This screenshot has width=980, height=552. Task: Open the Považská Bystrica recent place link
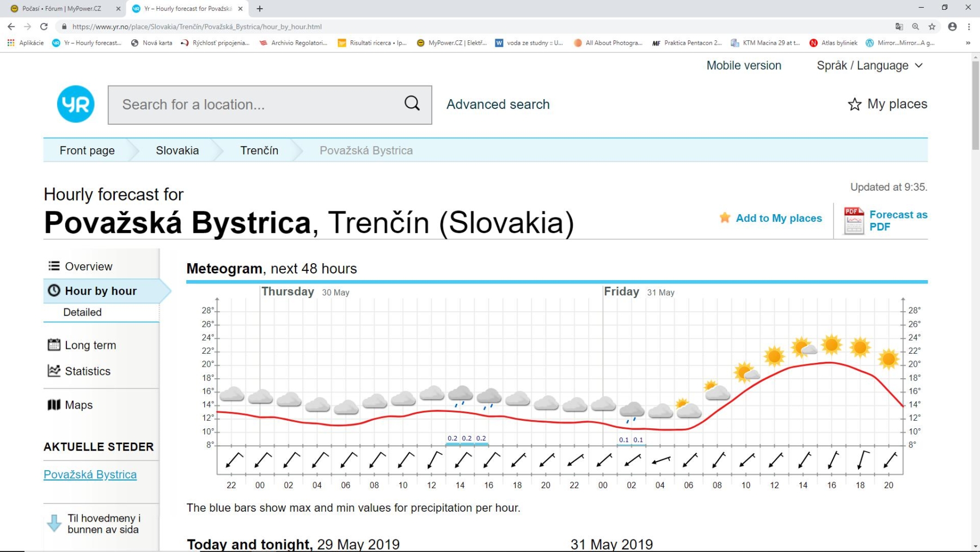tap(90, 475)
